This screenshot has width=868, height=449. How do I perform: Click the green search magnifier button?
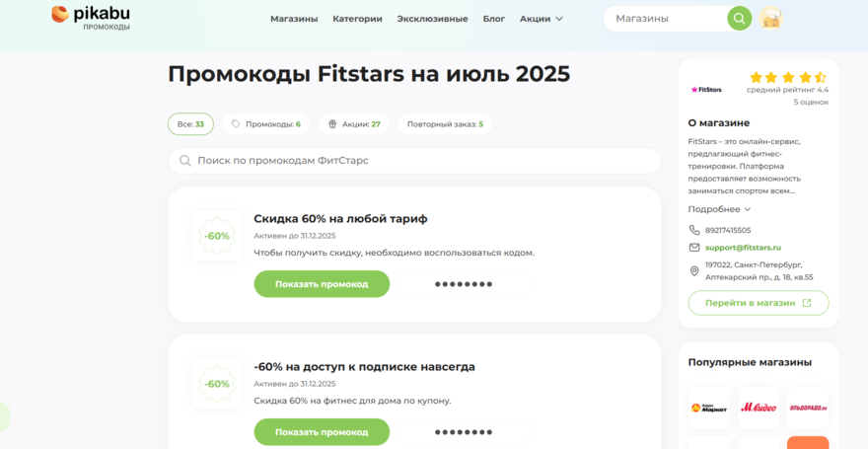coord(739,19)
